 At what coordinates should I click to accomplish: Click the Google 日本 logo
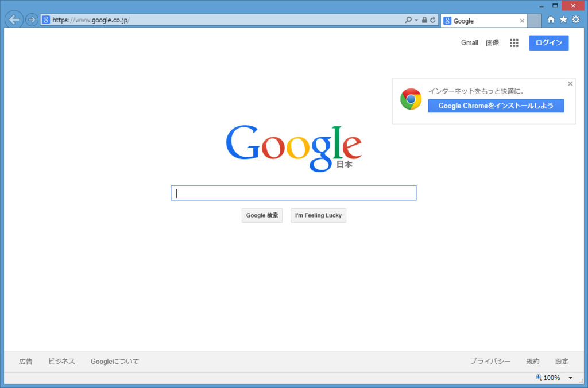coord(293,148)
